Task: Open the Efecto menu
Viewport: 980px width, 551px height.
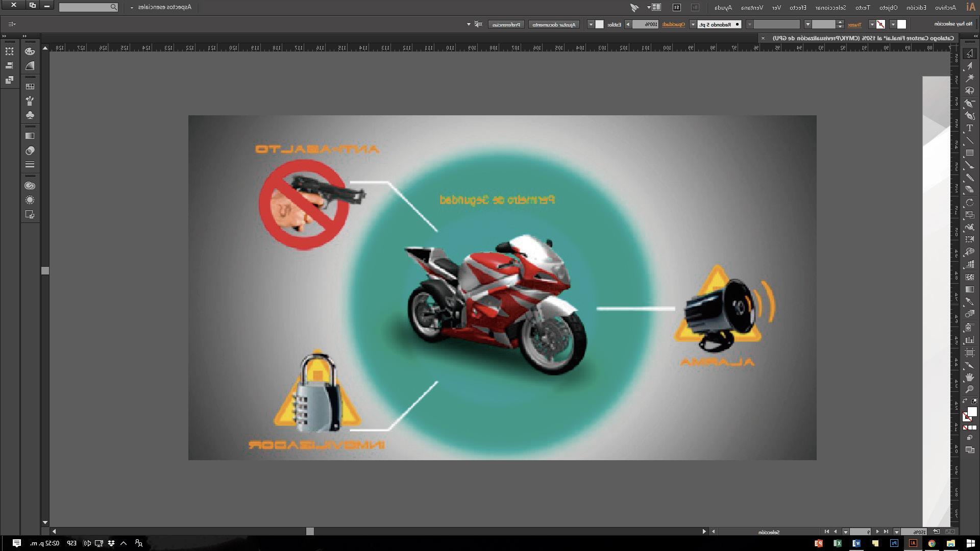Action: pos(798,7)
